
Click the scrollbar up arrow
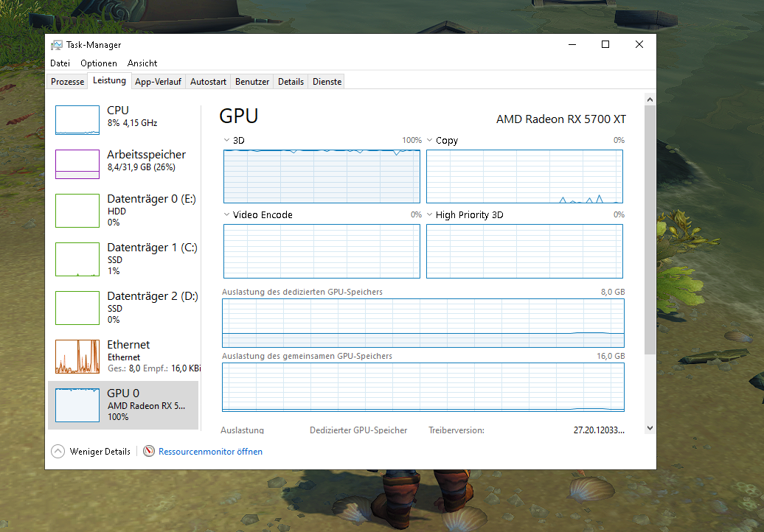coord(650,99)
